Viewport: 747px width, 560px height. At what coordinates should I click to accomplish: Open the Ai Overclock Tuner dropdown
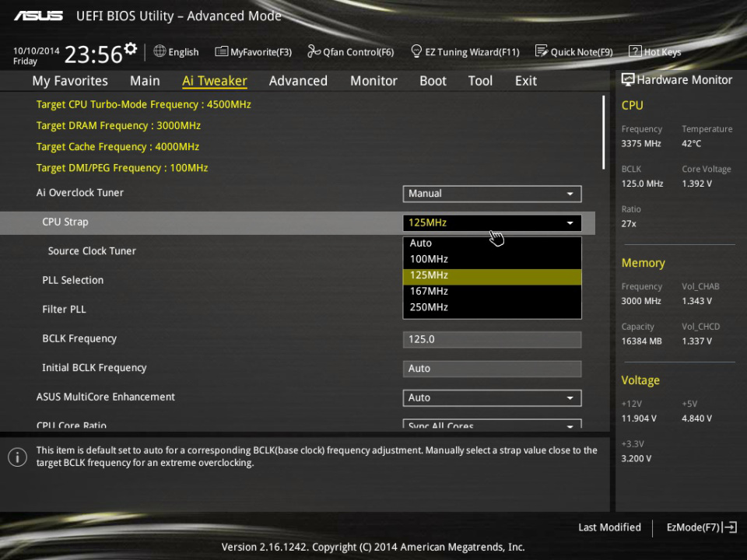[492, 194]
